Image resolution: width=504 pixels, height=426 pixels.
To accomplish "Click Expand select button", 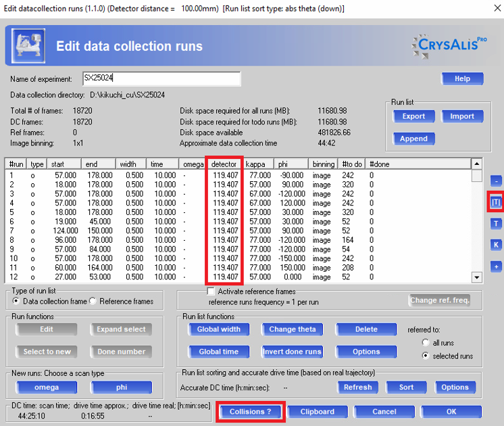I will 122,329.
